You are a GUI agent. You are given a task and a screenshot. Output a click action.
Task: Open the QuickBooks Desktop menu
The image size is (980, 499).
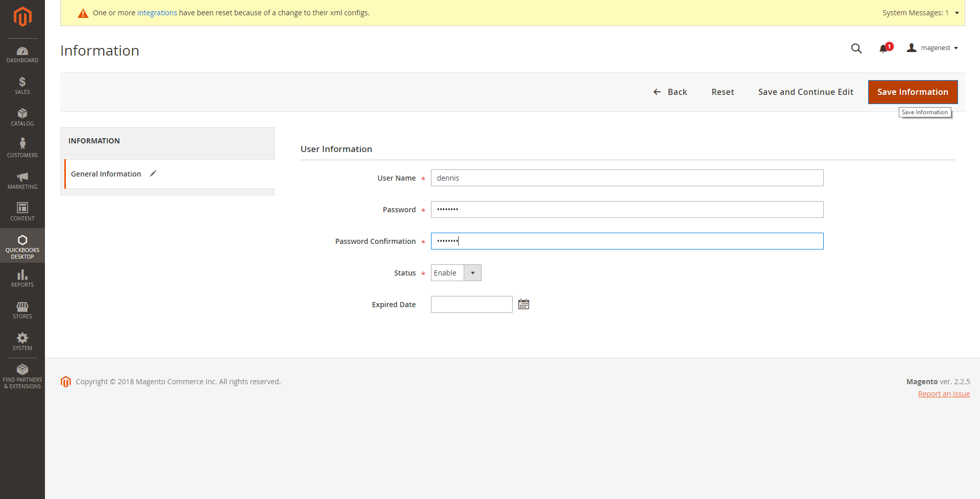point(22,246)
